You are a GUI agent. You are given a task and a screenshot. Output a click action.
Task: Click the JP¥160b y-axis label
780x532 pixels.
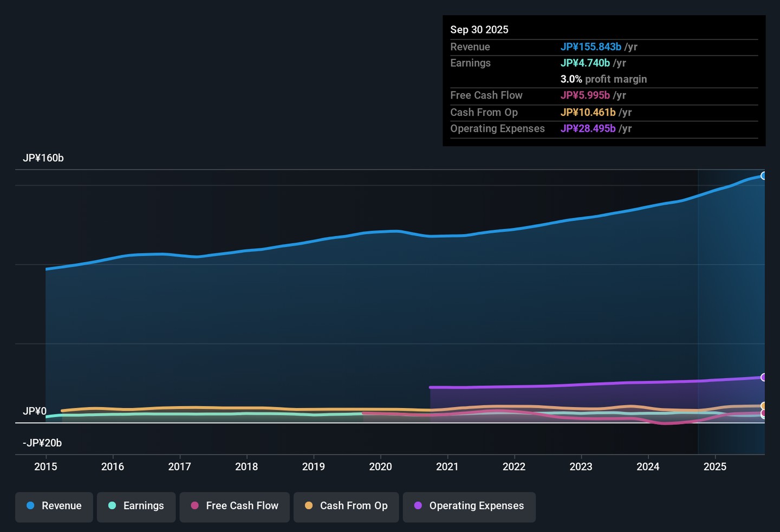pyautogui.click(x=43, y=158)
